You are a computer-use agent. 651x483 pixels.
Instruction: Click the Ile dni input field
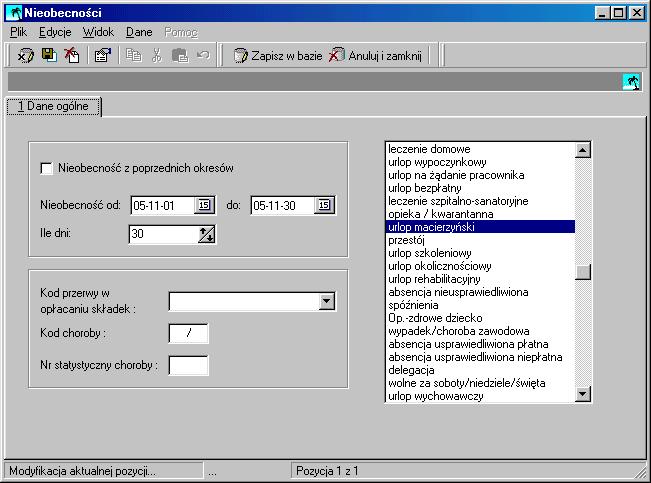(x=164, y=234)
